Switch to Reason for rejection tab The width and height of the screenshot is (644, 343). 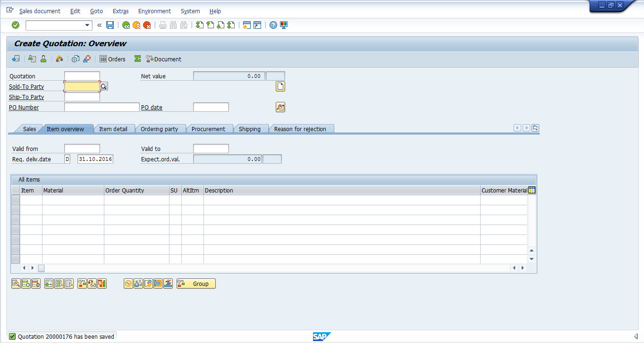coord(300,129)
